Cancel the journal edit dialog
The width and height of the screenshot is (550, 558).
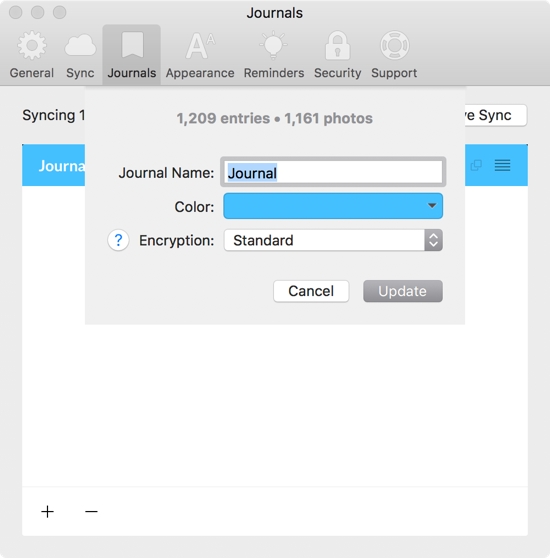[311, 291]
